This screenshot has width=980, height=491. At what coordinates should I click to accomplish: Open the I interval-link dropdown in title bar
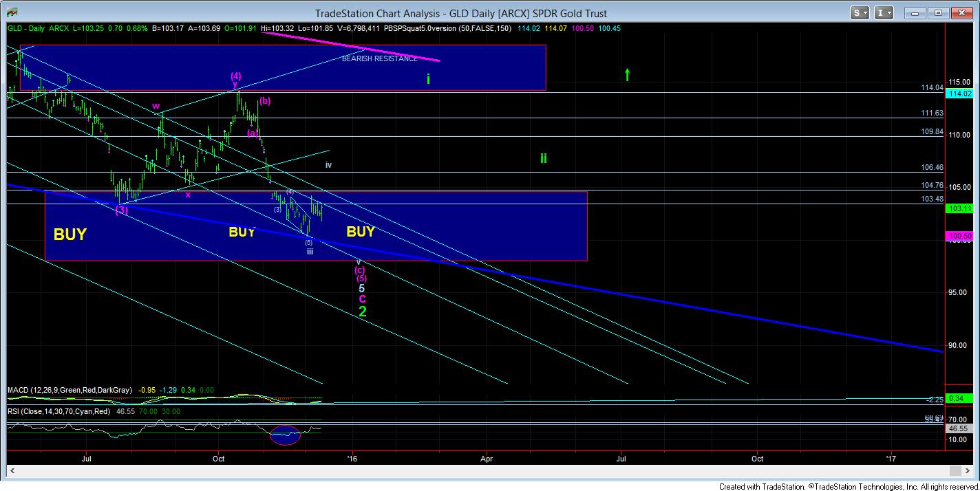pos(885,12)
